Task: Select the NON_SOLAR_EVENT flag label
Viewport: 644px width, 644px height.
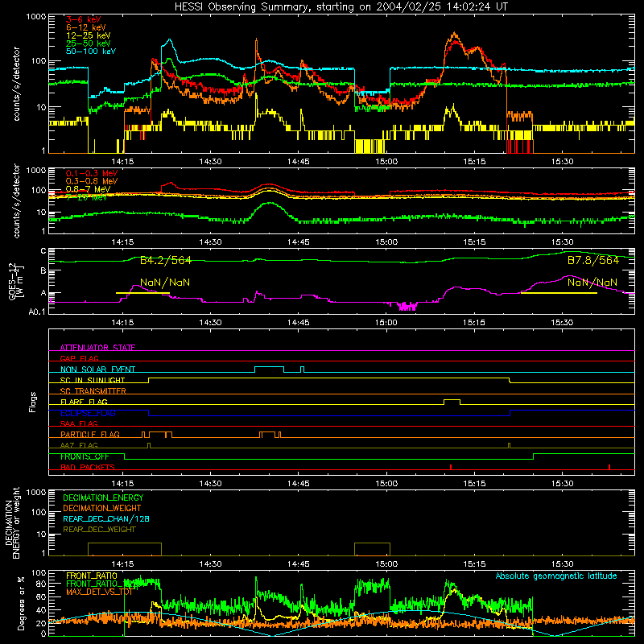Action: (x=97, y=369)
